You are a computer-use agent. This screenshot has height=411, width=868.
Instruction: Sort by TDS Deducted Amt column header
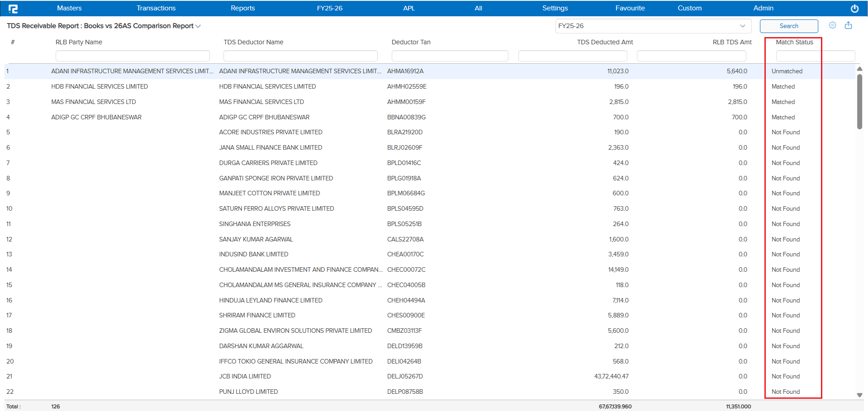click(x=605, y=42)
